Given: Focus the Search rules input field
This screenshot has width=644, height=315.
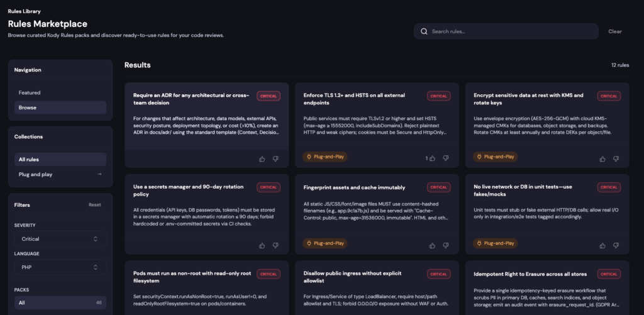Looking at the screenshot, I should tap(506, 31).
